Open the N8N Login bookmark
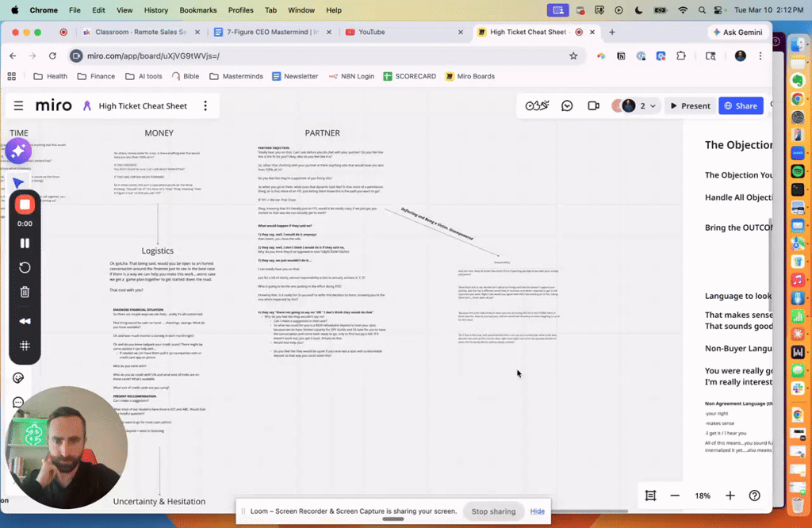This screenshot has height=528, width=812. [351, 76]
